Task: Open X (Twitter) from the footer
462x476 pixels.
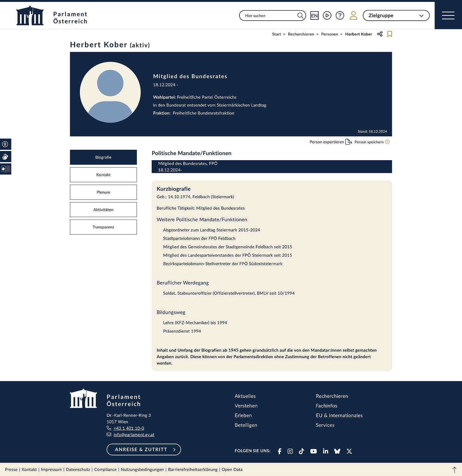Action: point(349,451)
